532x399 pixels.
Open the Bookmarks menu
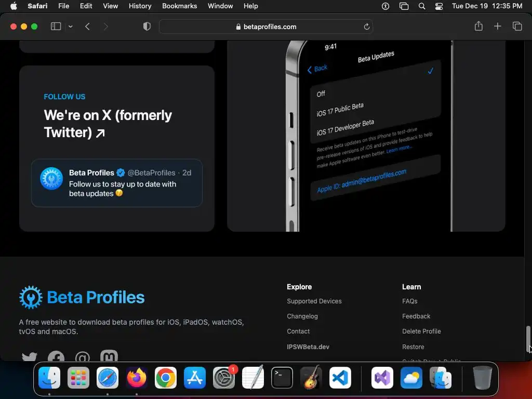[179, 6]
